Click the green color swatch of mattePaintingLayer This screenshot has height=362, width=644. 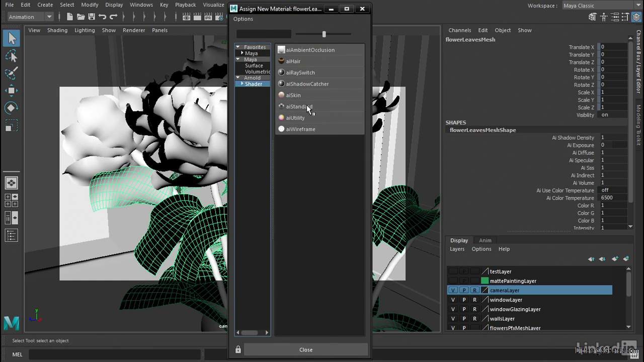coord(485,281)
